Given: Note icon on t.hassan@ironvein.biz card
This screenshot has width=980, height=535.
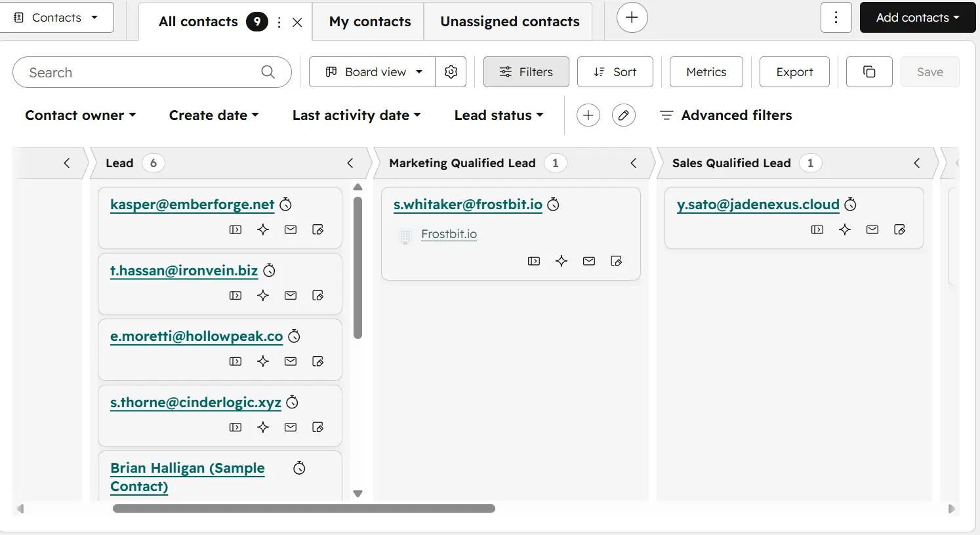Looking at the screenshot, I should pos(318,296).
